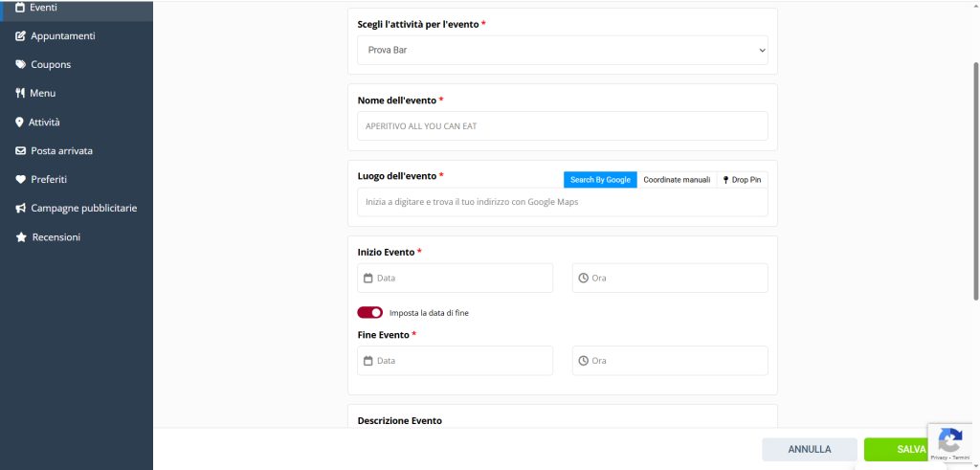Viewport: 980px width, 470px height.
Task: Click the Preferiti heart icon
Action: tap(20, 180)
